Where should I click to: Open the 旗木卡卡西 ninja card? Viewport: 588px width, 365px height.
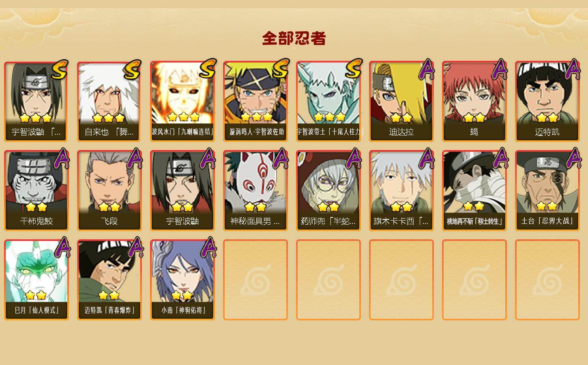pos(401,191)
